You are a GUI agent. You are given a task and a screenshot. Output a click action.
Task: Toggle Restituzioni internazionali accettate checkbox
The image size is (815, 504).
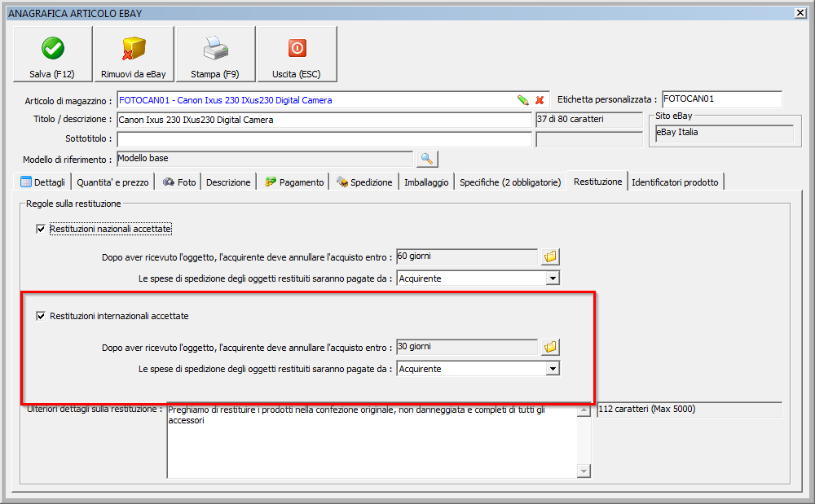point(41,316)
